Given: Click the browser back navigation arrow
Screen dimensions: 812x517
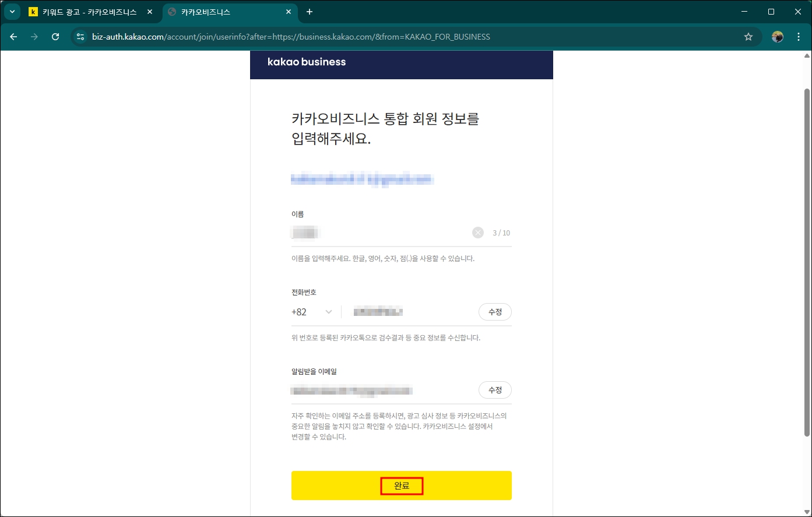Looking at the screenshot, I should click(x=13, y=36).
